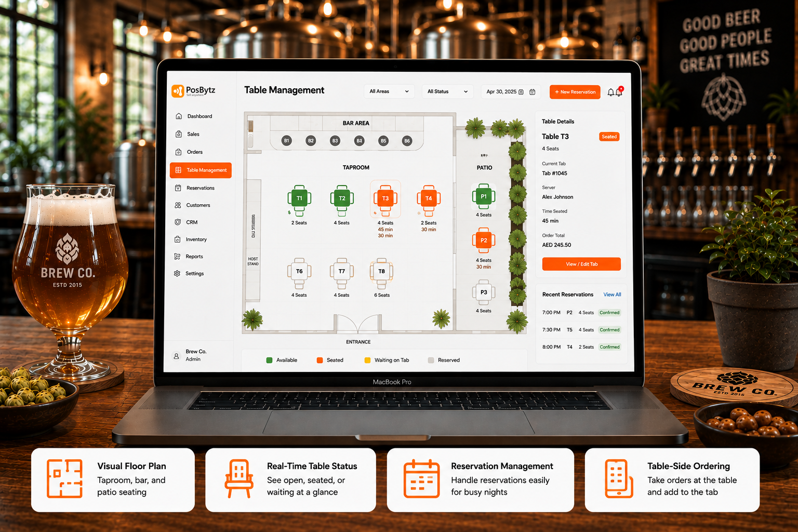This screenshot has height=532, width=798.
Task: Open the View All reservations link
Action: click(x=612, y=295)
